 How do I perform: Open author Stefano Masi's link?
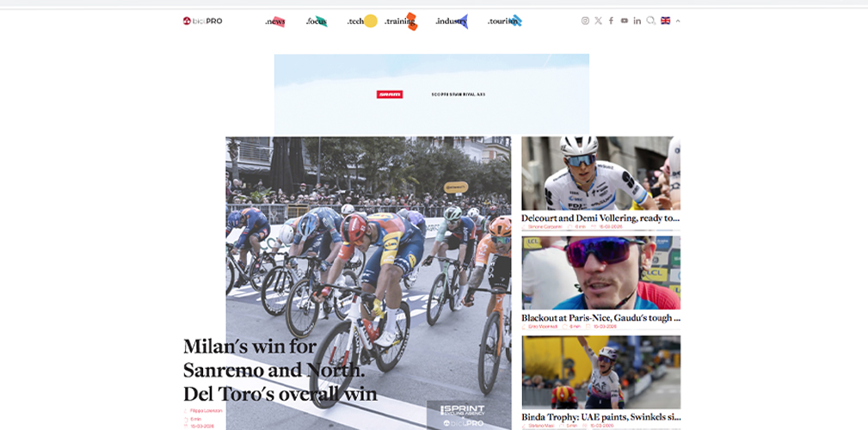pos(540,426)
